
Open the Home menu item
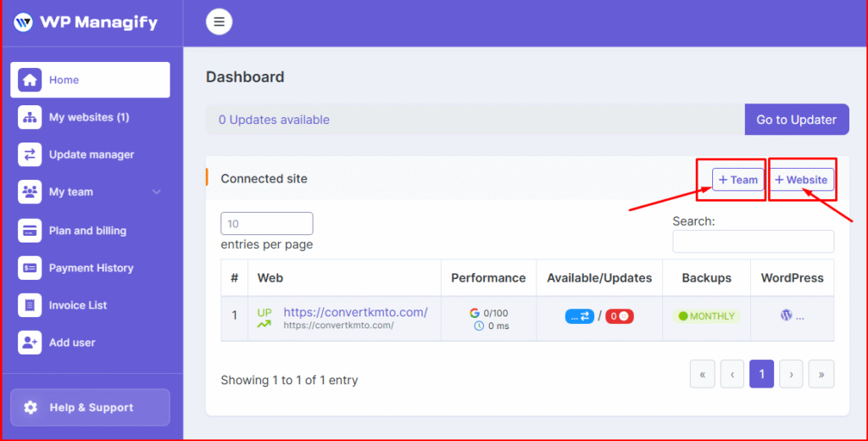(90, 80)
